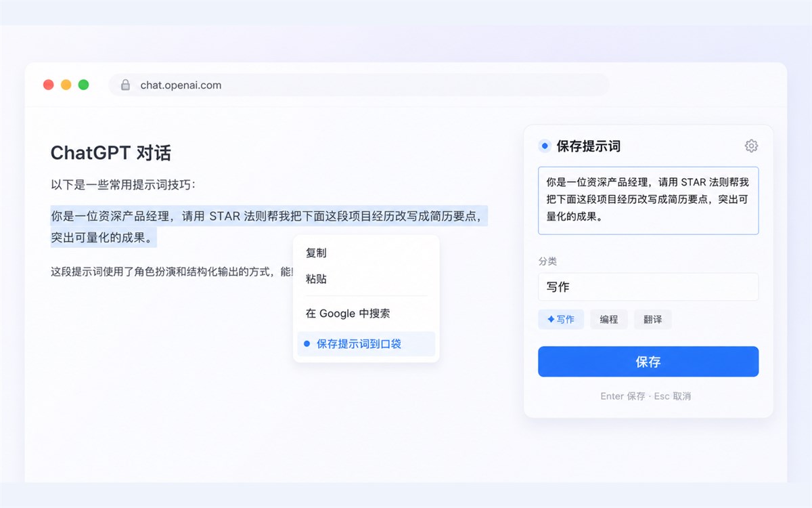The image size is (812, 508).
Task: Click the line 以下是一些常用提示词技巧：
Action: (x=123, y=185)
